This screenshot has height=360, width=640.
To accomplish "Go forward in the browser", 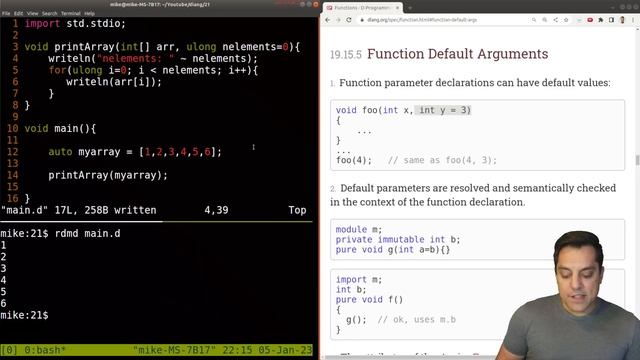I will pos(338,20).
